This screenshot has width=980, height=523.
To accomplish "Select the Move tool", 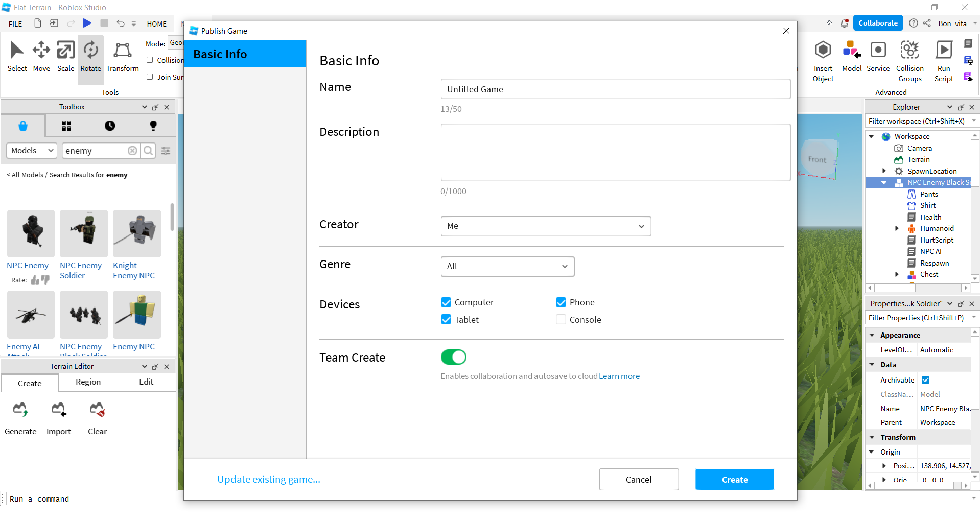I will click(41, 51).
